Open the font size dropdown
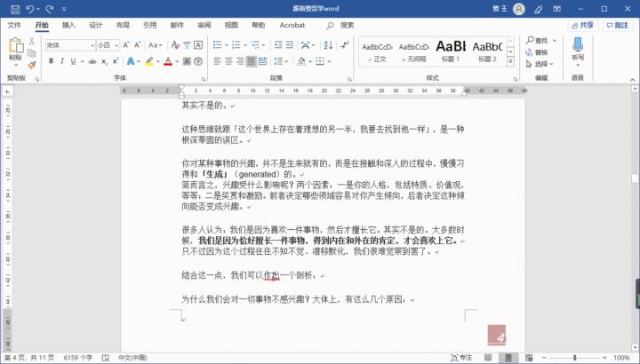640x364 pixels. tap(116, 45)
